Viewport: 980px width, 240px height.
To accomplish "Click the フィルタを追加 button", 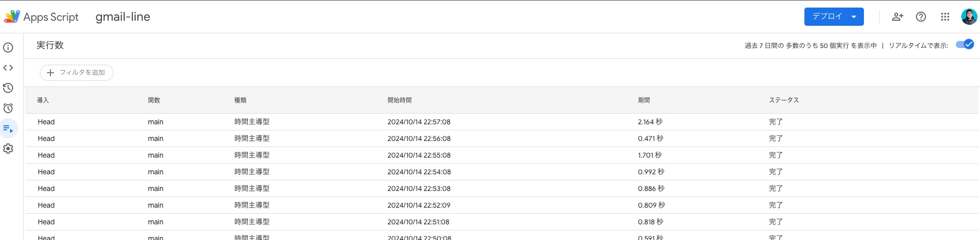I will [77, 73].
